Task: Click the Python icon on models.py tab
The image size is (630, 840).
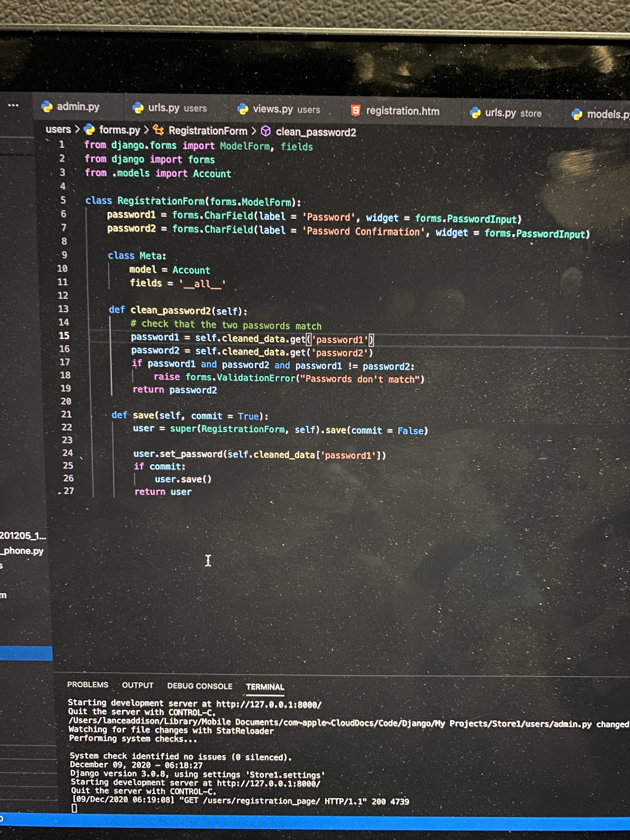Action: [x=577, y=114]
